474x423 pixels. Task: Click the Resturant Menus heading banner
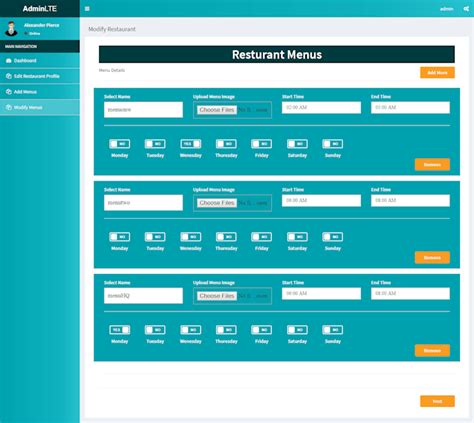pos(277,54)
